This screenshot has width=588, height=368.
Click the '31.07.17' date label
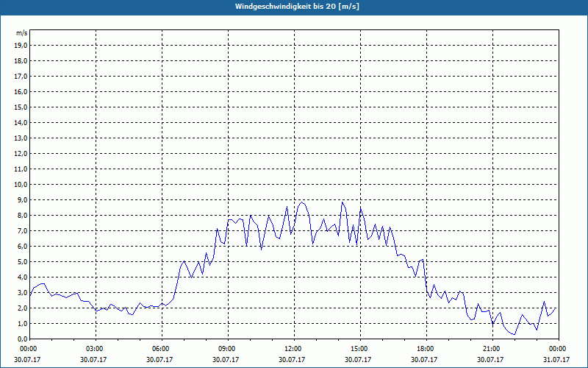[x=556, y=359]
